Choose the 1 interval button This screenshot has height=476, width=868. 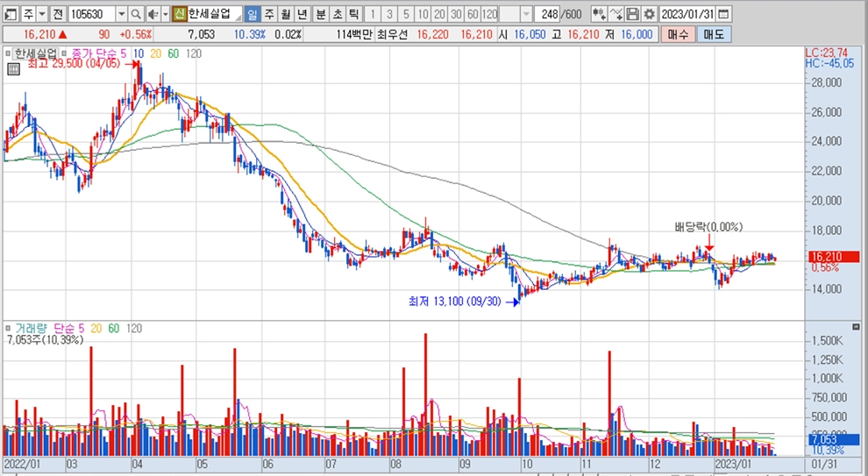(373, 14)
